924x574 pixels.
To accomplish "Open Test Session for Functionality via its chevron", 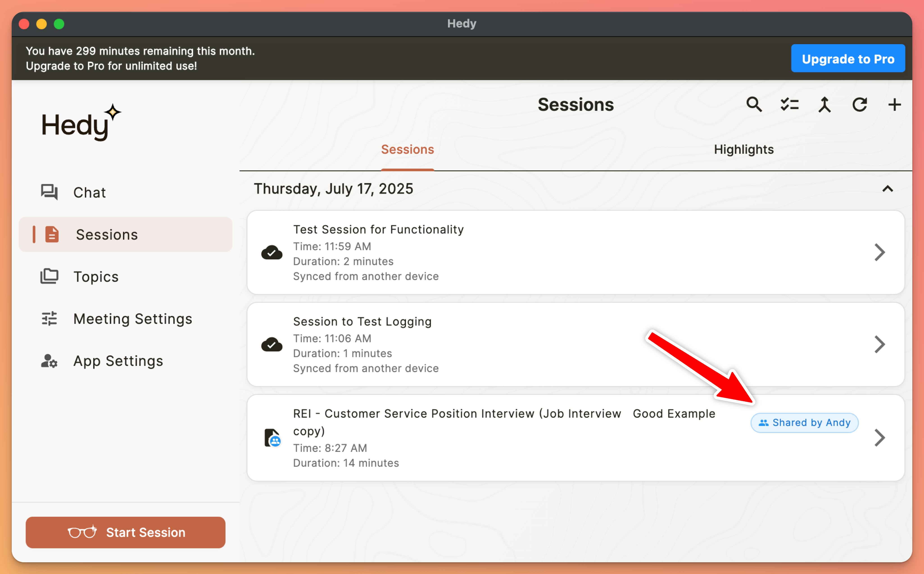I will [880, 253].
